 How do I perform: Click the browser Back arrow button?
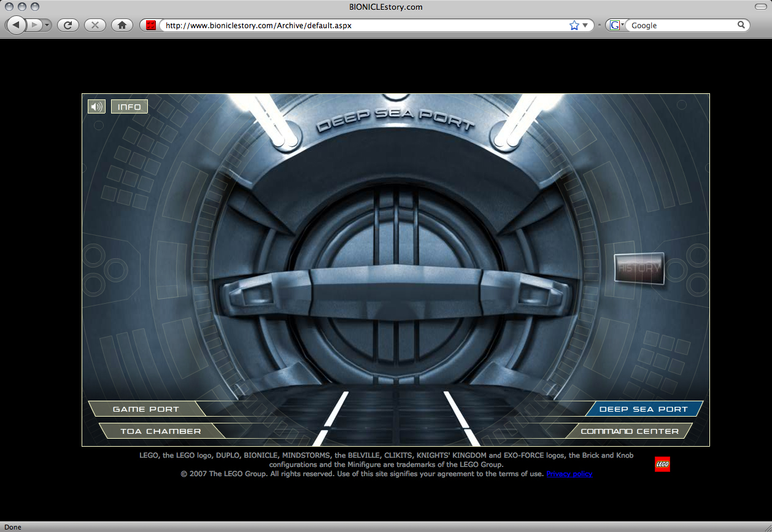tap(16, 25)
